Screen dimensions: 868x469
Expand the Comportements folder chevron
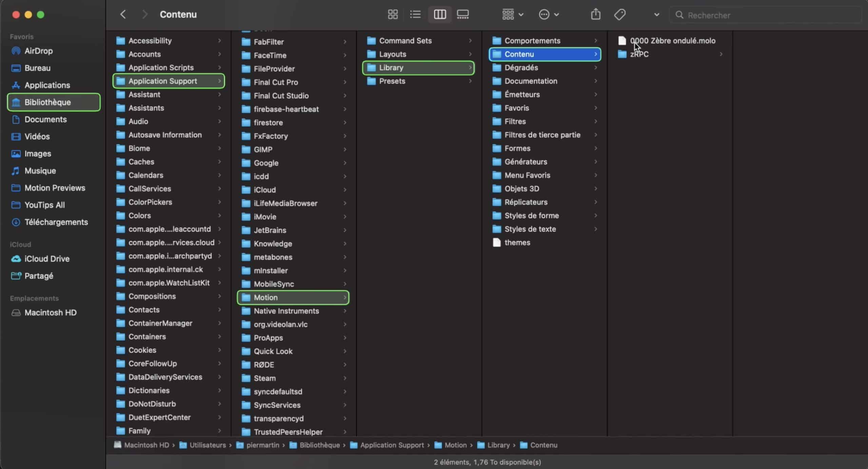(595, 41)
